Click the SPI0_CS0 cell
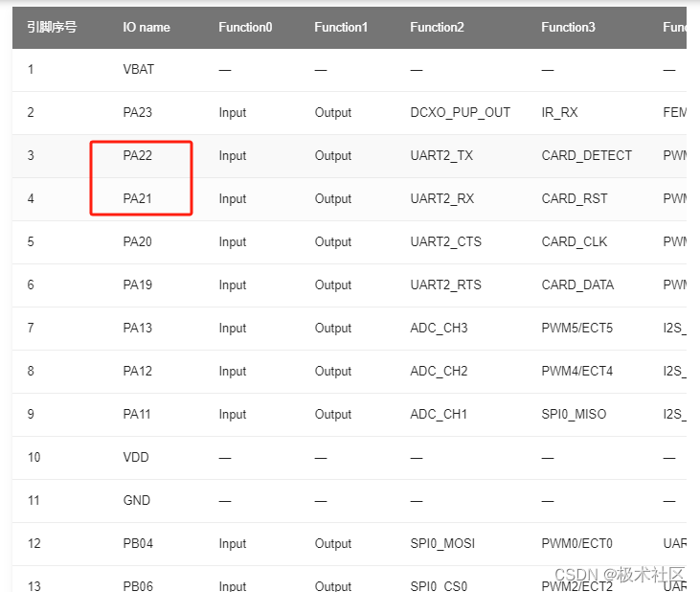Viewport: 700px width, 592px height. tap(439, 585)
